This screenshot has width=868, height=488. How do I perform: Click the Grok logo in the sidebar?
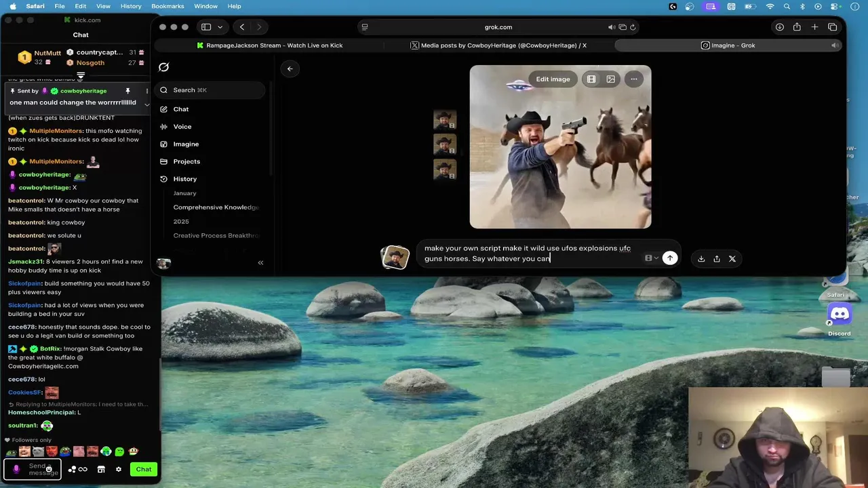click(163, 67)
